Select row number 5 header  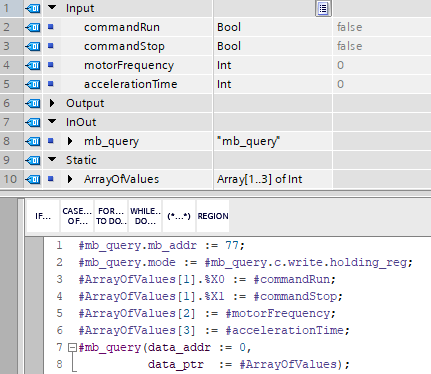[x=11, y=84]
